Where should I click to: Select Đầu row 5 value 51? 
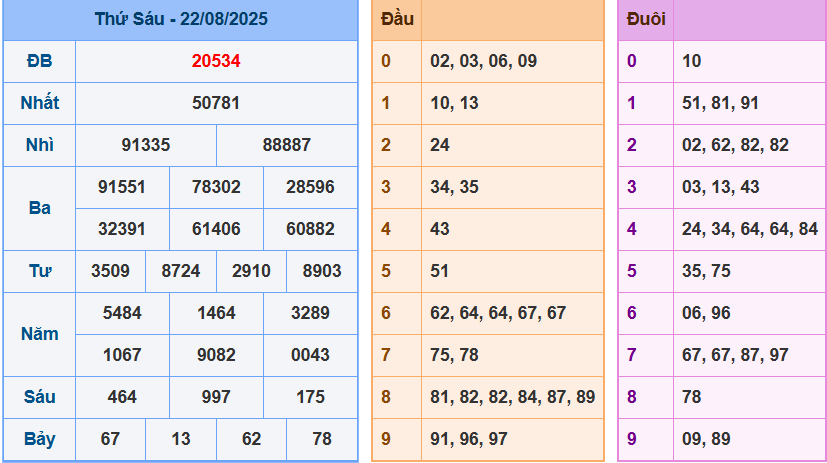pos(439,271)
